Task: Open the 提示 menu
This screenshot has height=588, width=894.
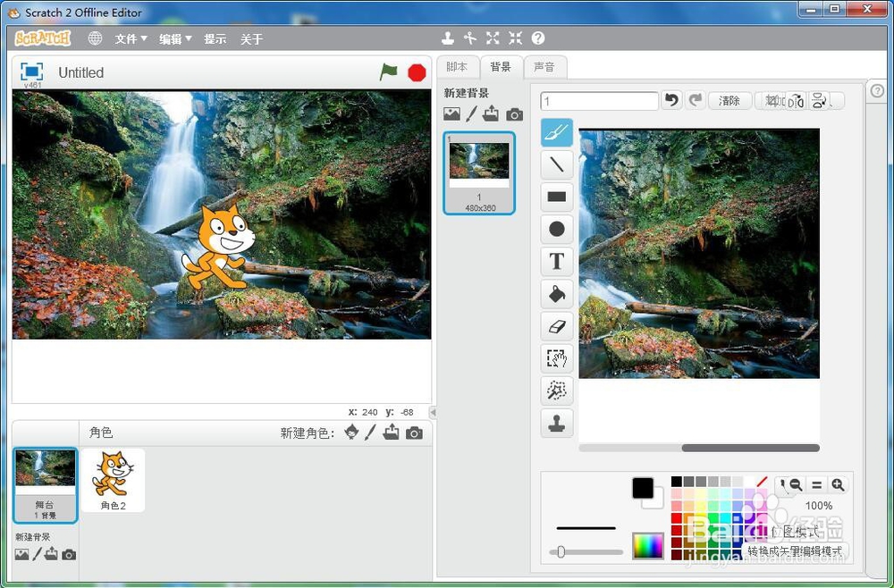Action: [215, 38]
